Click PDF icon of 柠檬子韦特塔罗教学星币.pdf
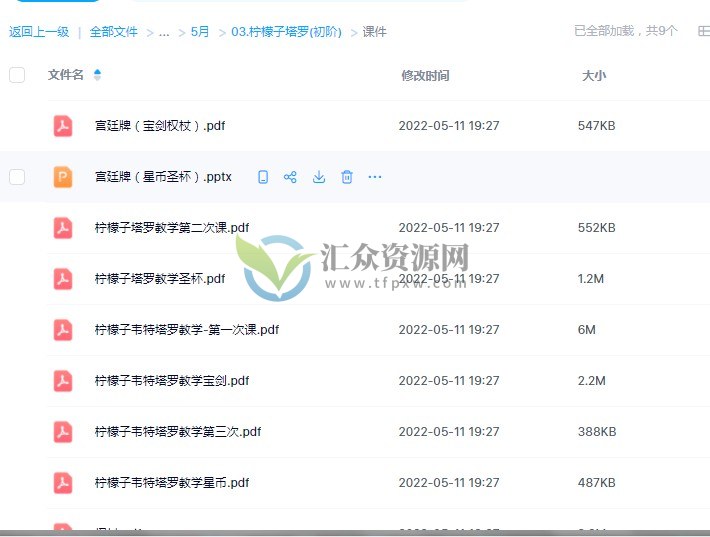Screen dimensions: 710x537 63,483
